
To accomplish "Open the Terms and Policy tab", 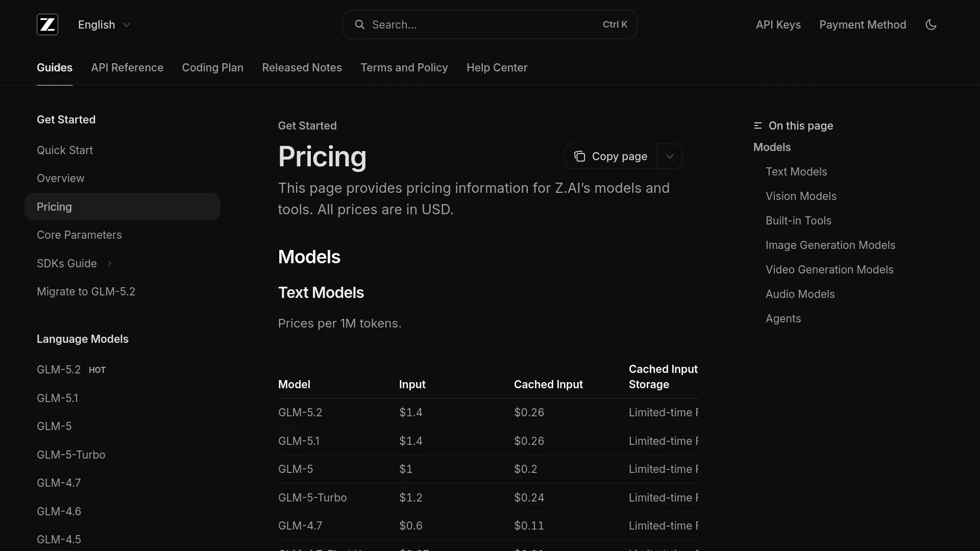I will (404, 67).
